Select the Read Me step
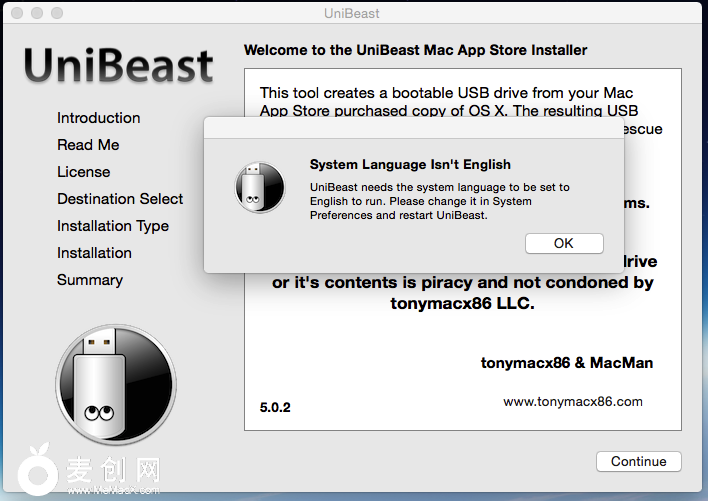708x501 pixels. 88,145
